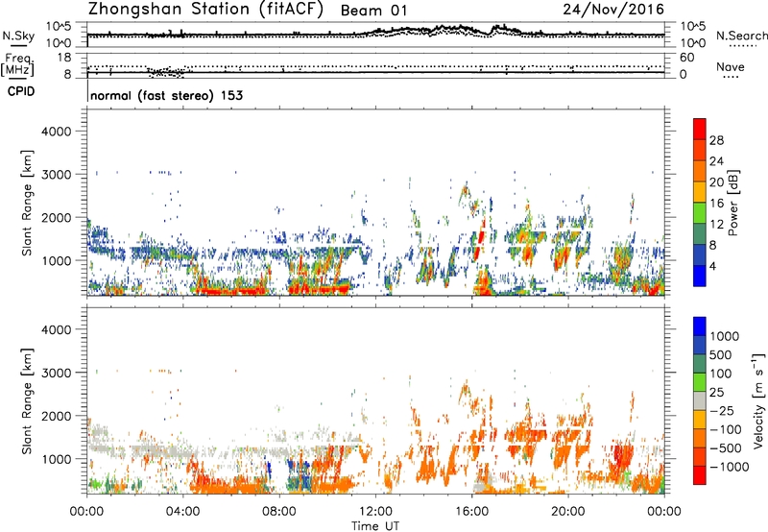Click the 'Time UT' axis title
Screen dimensions: 768x532
click(x=375, y=525)
